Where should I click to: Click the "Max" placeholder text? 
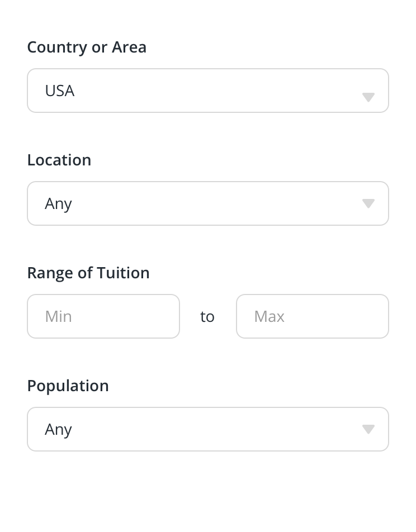(x=269, y=316)
